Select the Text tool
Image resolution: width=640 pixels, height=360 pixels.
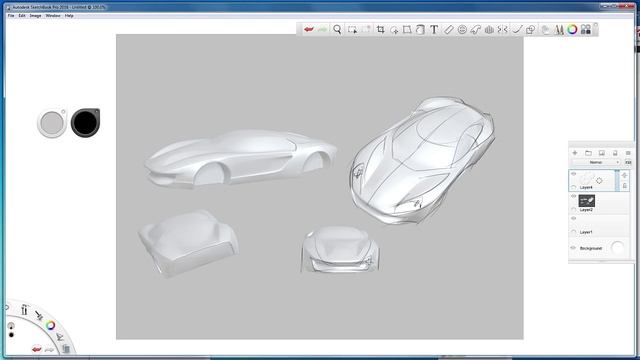point(434,29)
